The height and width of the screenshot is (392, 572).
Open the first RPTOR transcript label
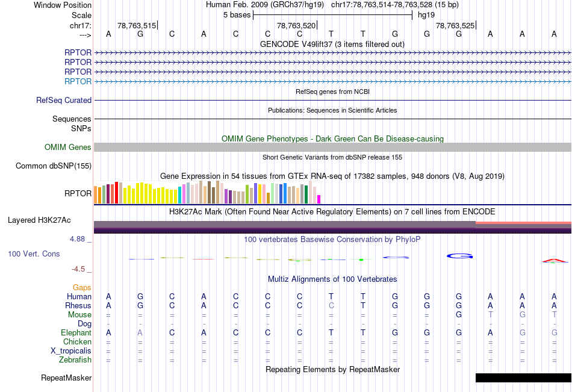tap(78, 52)
